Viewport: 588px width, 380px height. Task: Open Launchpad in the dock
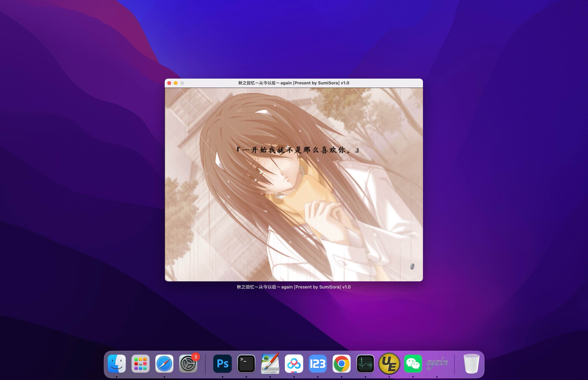[140, 363]
